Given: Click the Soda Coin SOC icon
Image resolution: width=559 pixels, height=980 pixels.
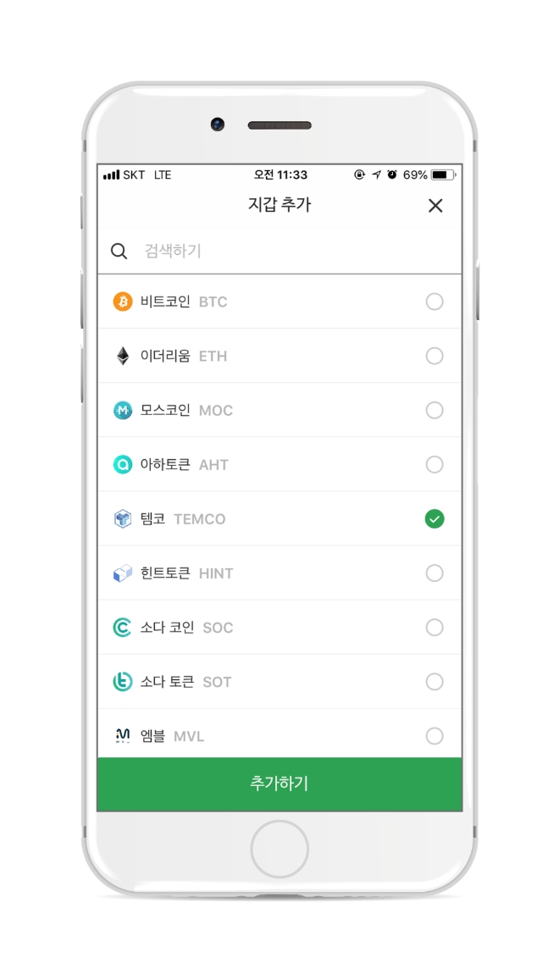Looking at the screenshot, I should (x=123, y=628).
